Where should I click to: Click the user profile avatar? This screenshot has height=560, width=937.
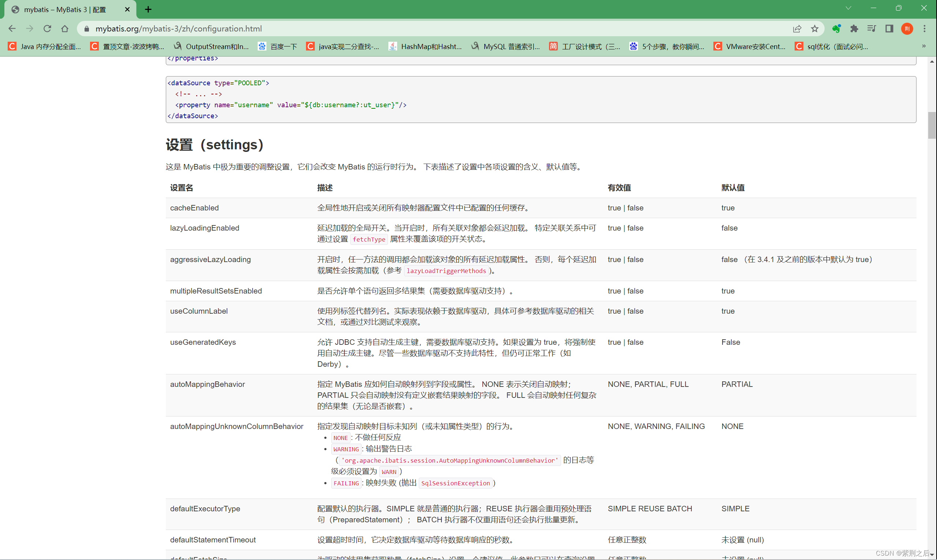[907, 29]
